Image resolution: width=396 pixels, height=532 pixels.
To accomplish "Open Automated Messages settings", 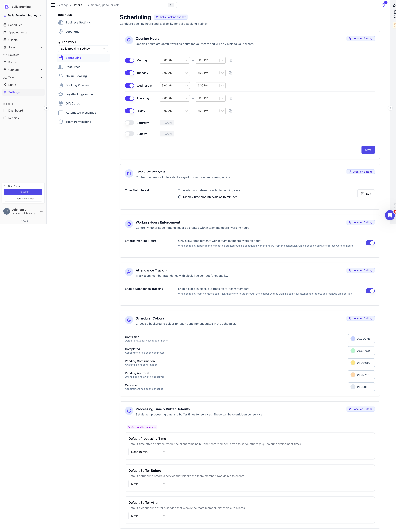I will (x=81, y=113).
